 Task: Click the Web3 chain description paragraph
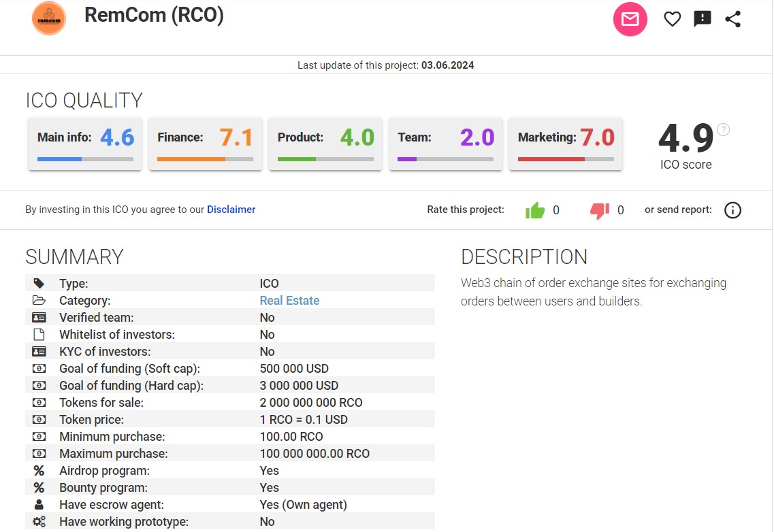(594, 292)
